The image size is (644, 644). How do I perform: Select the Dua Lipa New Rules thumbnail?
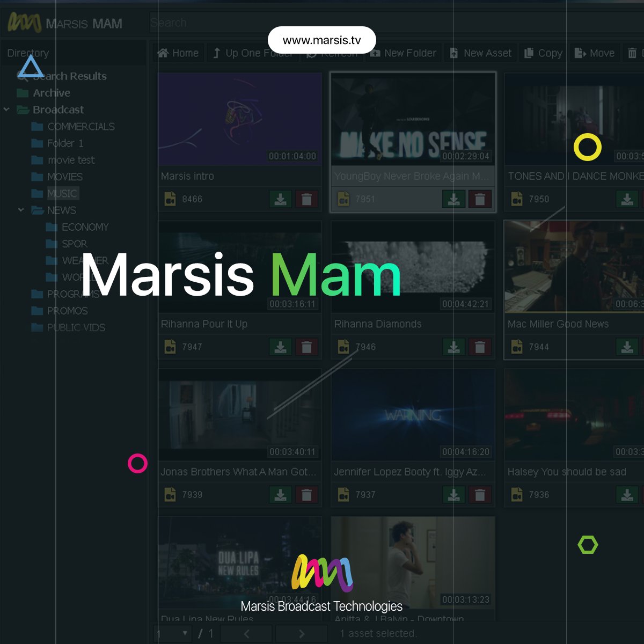(x=239, y=562)
